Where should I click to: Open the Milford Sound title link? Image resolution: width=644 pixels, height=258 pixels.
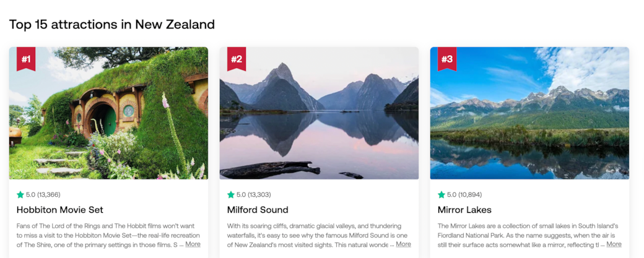click(258, 210)
